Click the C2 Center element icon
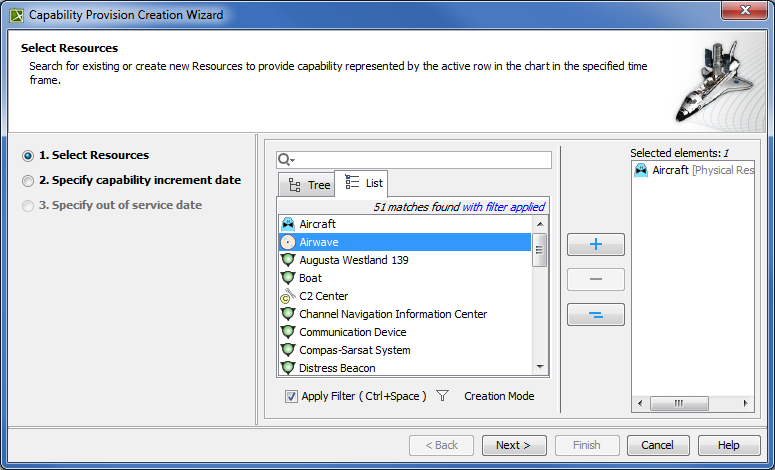Image resolution: width=775 pixels, height=470 pixels. (x=288, y=296)
